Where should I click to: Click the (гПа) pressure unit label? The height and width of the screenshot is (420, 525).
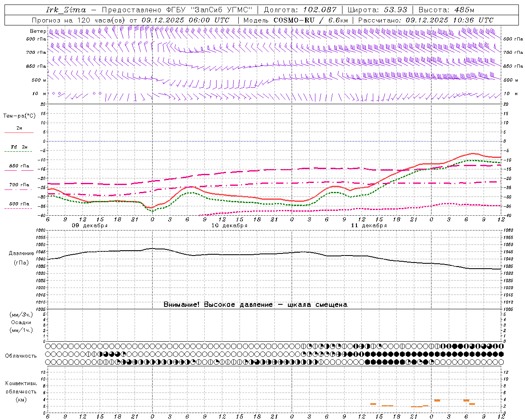point(21,263)
